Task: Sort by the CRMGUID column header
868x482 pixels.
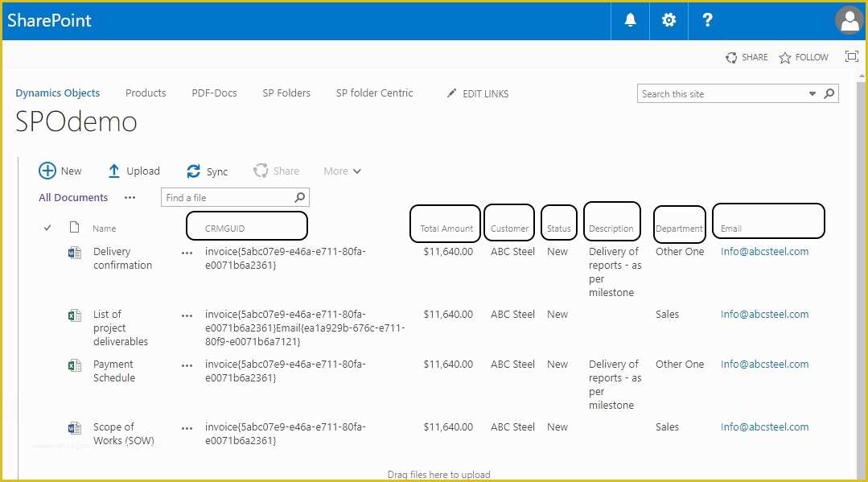Action: click(x=224, y=229)
